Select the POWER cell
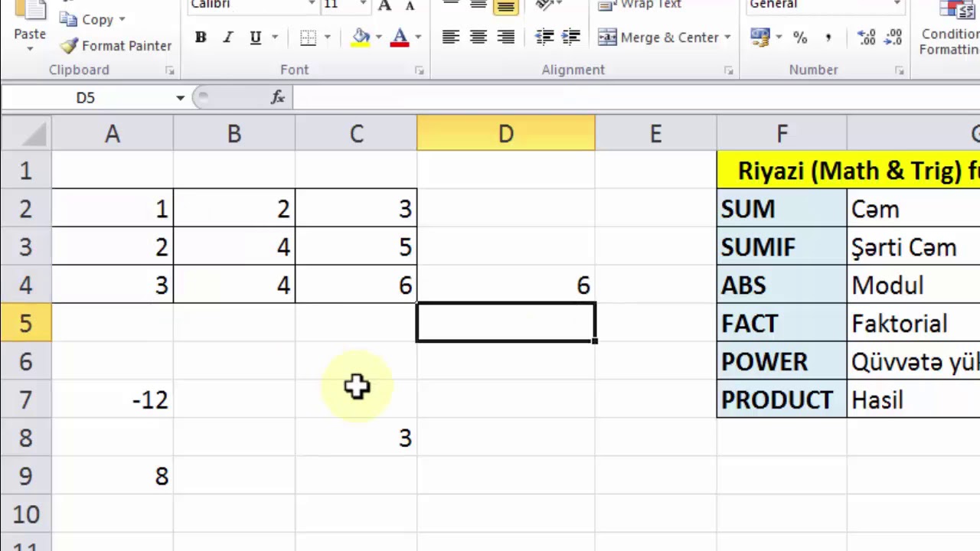The image size is (980, 551). 782,361
